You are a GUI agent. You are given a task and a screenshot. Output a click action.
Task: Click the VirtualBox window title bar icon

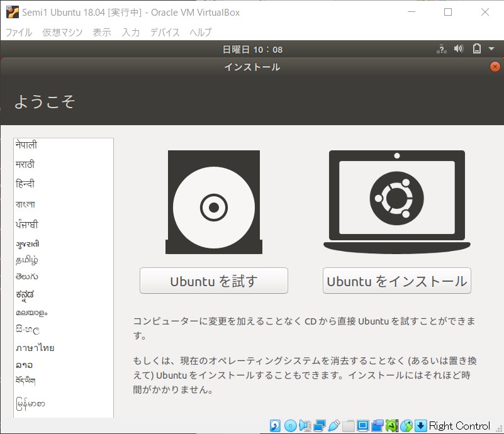[12, 12]
